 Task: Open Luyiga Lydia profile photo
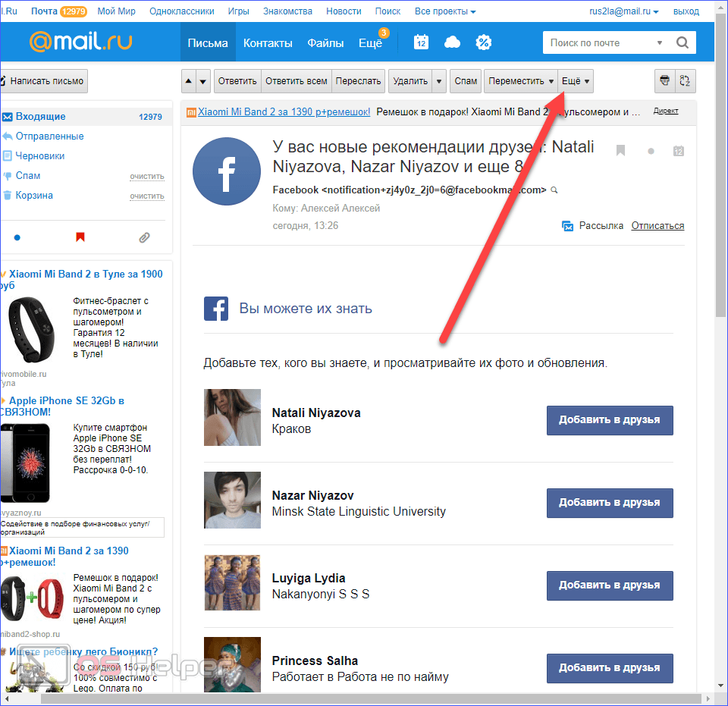[x=232, y=582]
